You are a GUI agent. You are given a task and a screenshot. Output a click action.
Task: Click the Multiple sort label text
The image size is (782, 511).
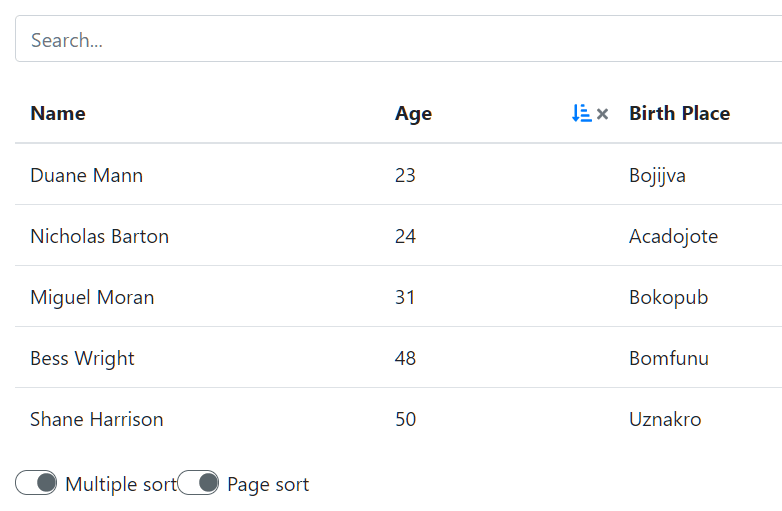[121, 484]
